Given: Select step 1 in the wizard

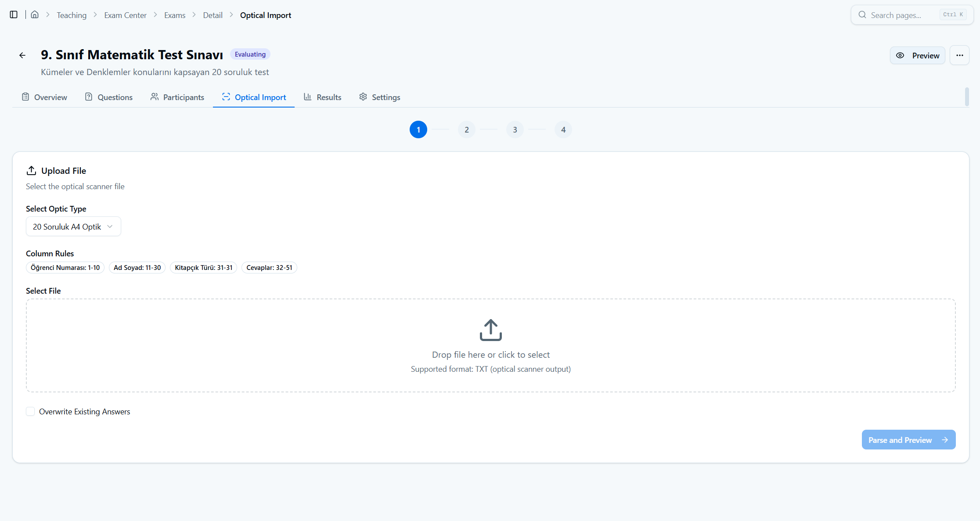Looking at the screenshot, I should tap(418, 129).
